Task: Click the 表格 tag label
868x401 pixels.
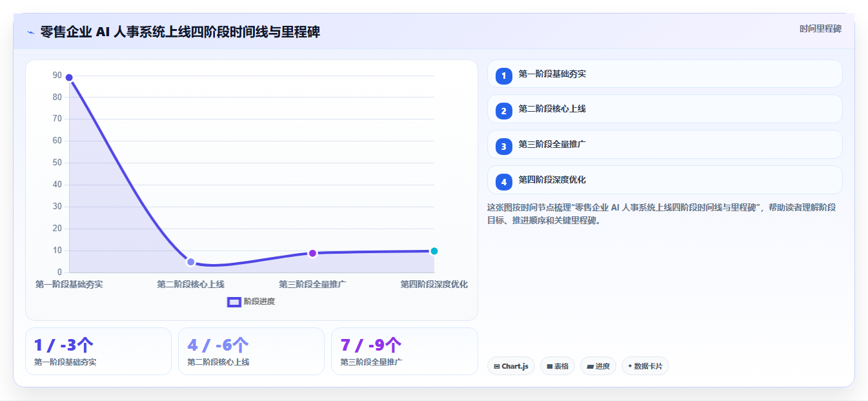Action: [x=561, y=366]
